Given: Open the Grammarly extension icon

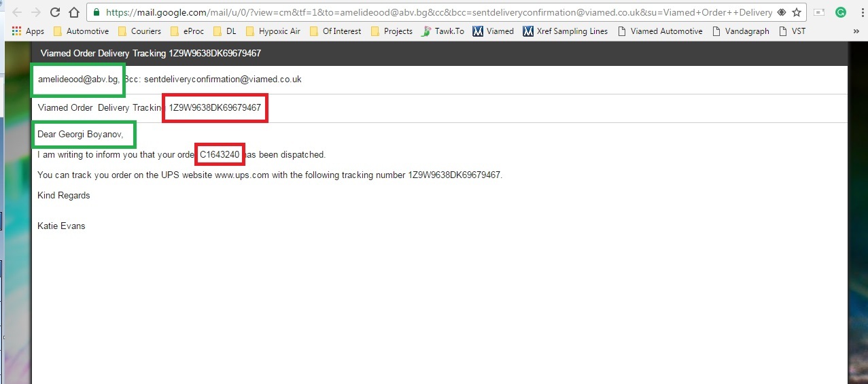Looking at the screenshot, I should pyautogui.click(x=841, y=12).
